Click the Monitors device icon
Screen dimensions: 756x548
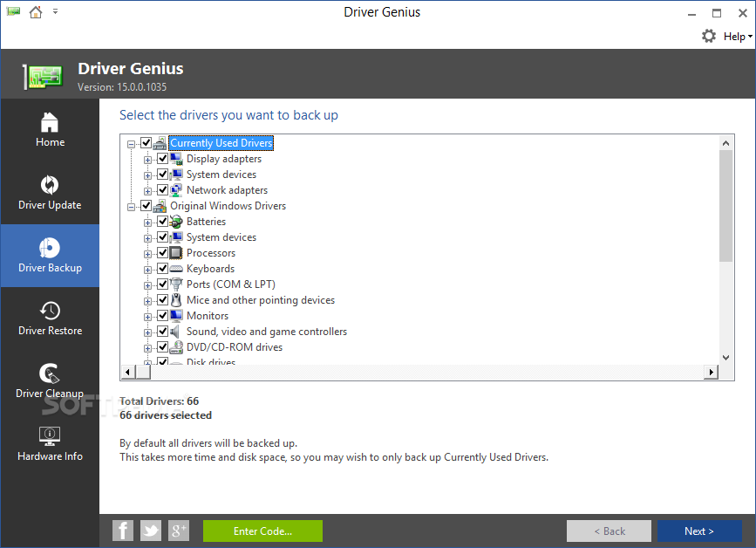point(176,316)
